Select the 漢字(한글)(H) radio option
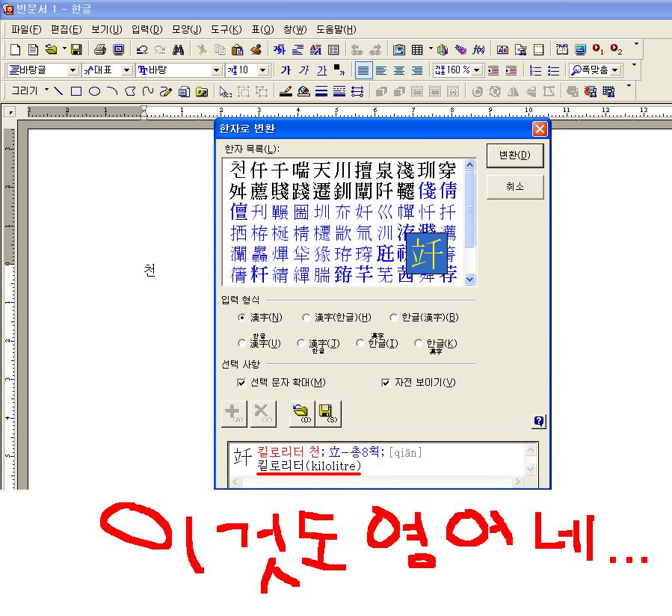This screenshot has width=672, height=616. (x=306, y=318)
